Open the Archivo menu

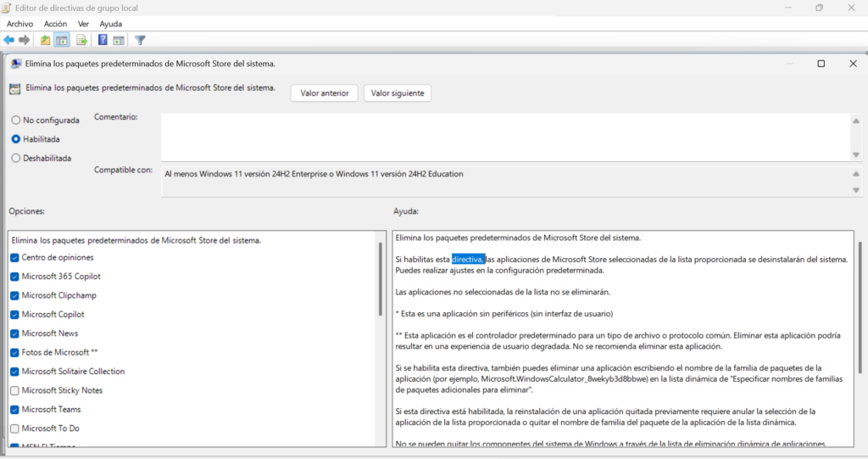(20, 24)
